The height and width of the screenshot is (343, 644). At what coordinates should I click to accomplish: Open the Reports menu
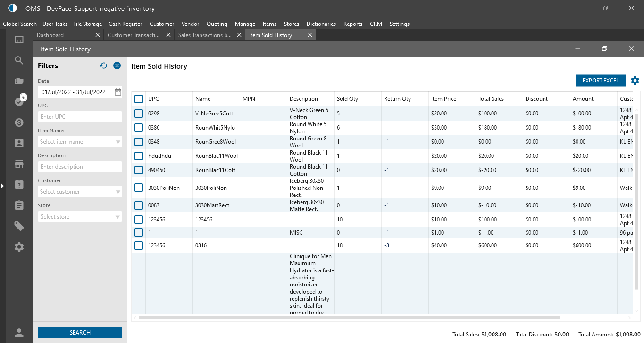click(x=352, y=24)
